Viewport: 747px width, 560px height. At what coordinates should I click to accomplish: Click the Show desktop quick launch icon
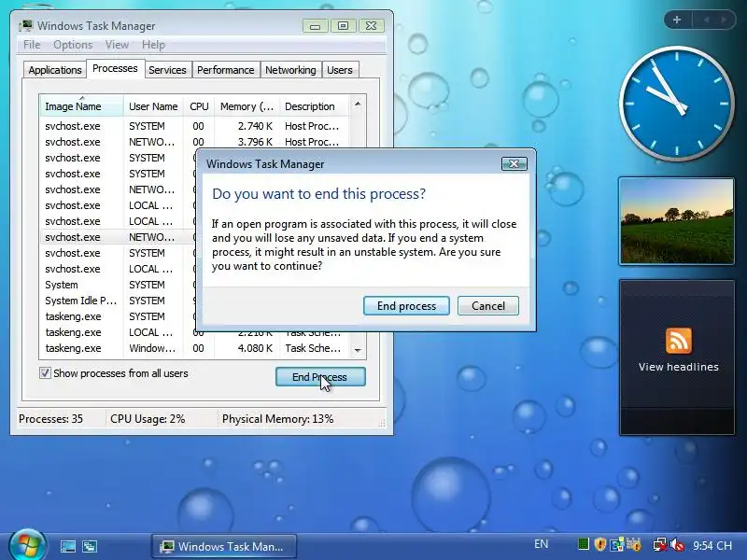(x=68, y=546)
